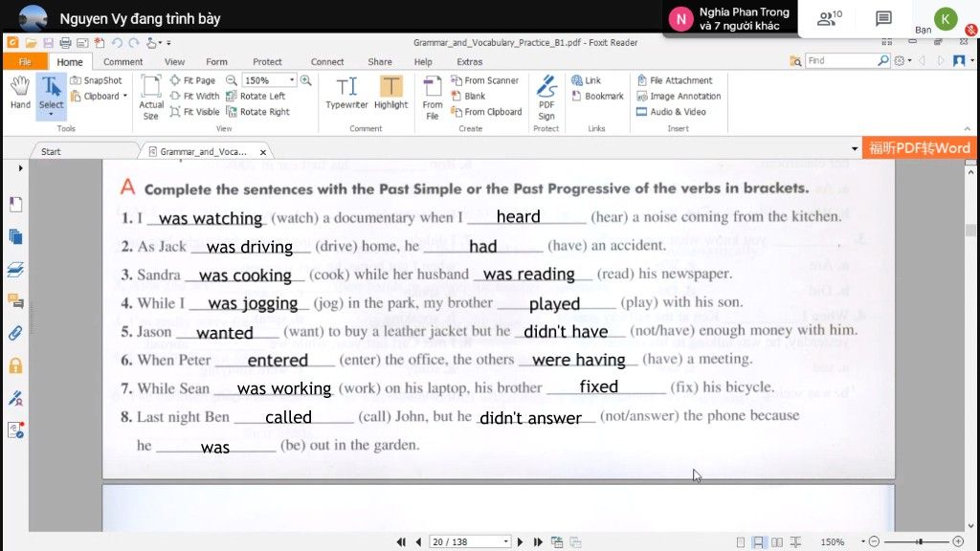Select the Hand tool
Image resolution: width=980 pixels, height=551 pixels.
point(20,93)
